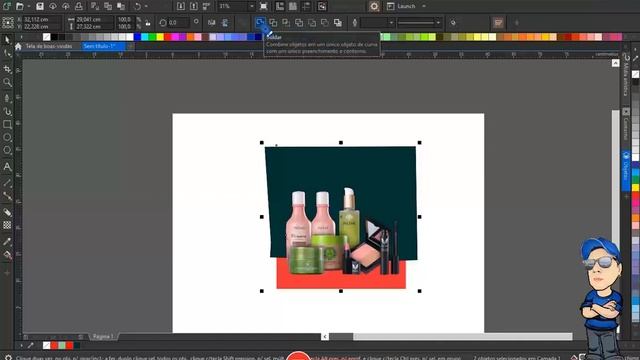Click the Mirror vertically icon
640x360 pixels.
coord(224,22)
